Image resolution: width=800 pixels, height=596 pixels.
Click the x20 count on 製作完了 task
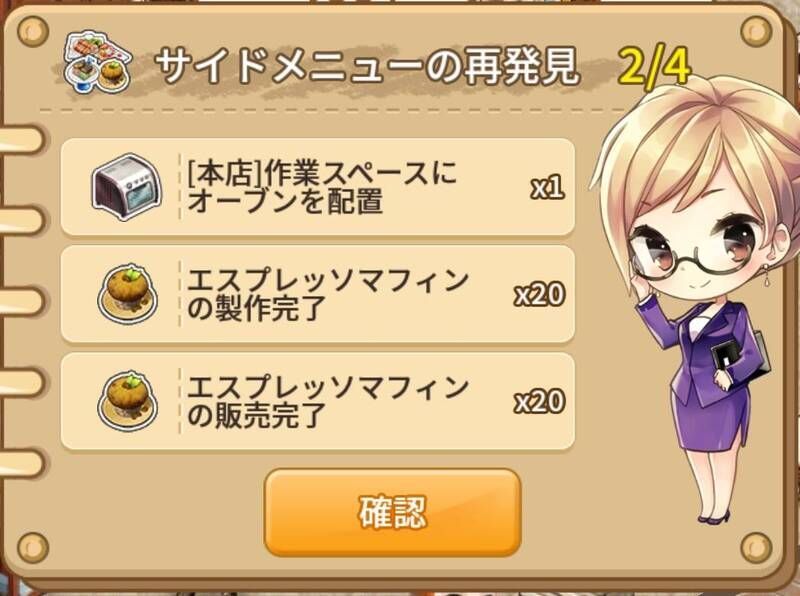[539, 295]
